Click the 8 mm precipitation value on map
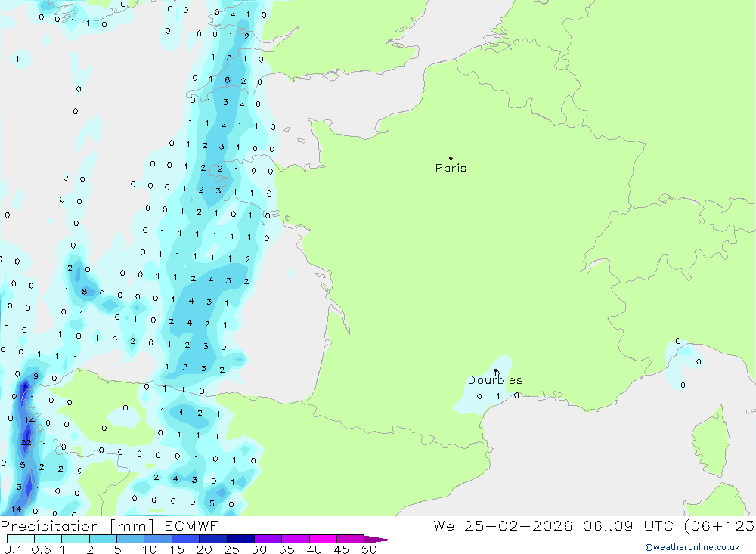The width and height of the screenshot is (756, 554). (x=85, y=291)
